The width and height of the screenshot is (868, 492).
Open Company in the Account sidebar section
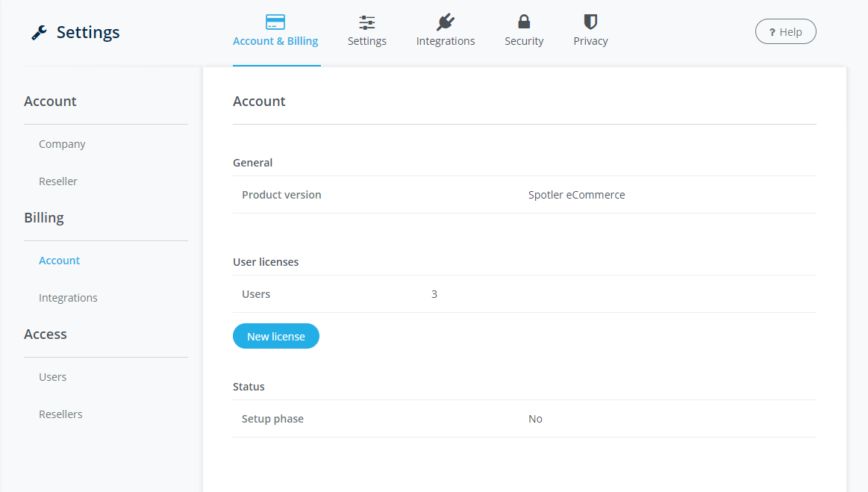click(62, 144)
